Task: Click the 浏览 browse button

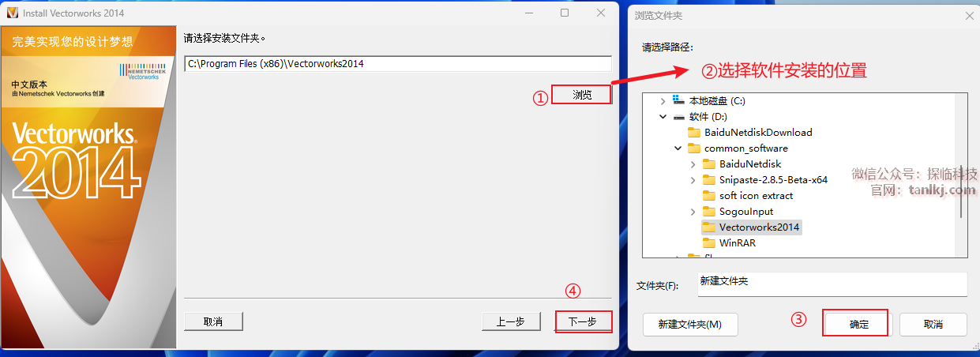Action: click(x=581, y=95)
